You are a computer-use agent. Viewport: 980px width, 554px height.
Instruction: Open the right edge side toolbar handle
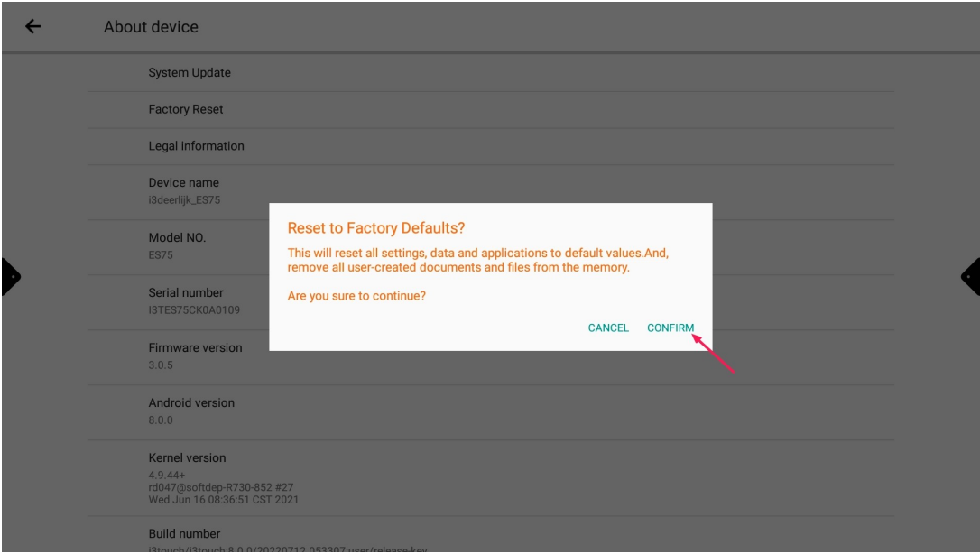(x=970, y=277)
